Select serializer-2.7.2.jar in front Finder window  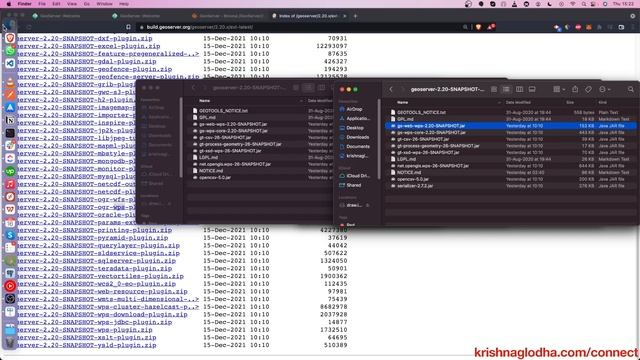click(x=511, y=186)
